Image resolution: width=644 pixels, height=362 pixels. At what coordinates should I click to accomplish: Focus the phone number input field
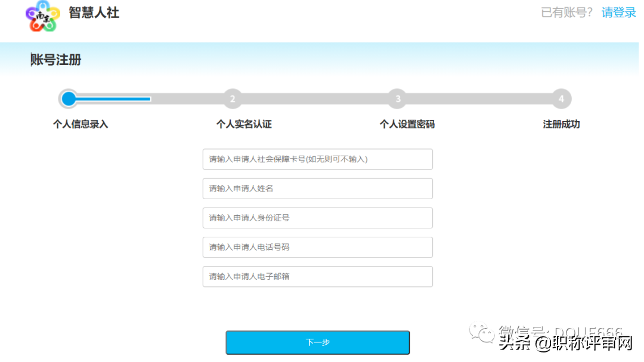[x=317, y=247]
